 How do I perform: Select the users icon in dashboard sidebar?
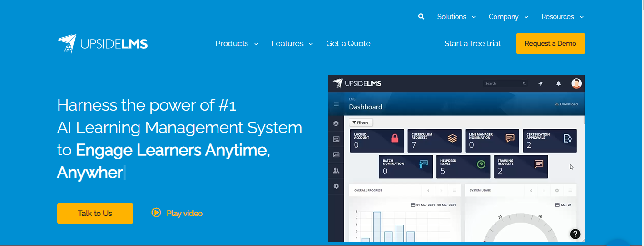(336, 170)
